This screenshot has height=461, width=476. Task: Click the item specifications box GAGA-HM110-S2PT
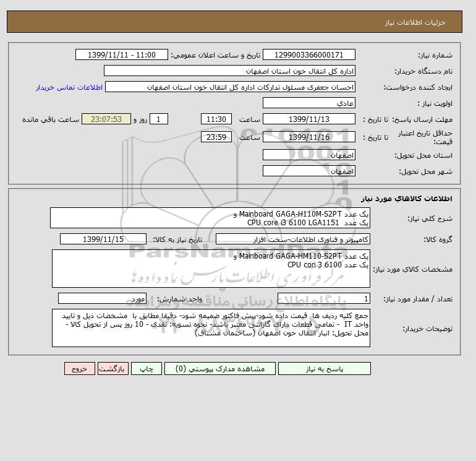211,269
